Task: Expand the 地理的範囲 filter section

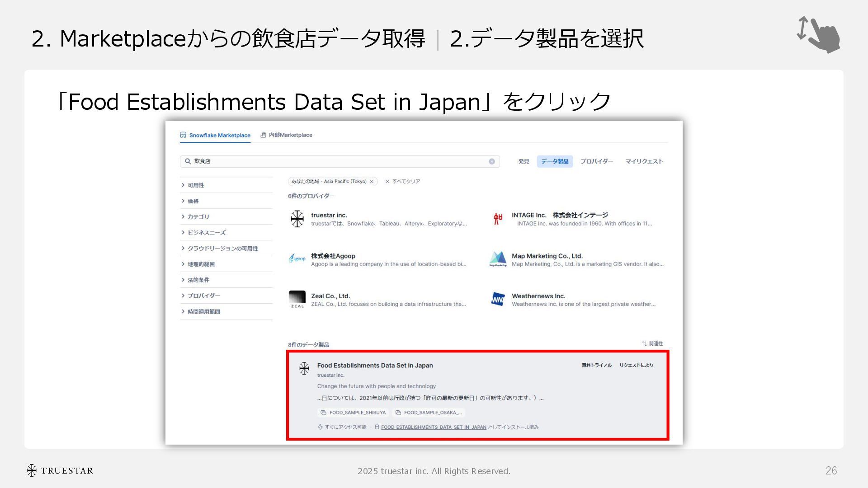Action: pyautogui.click(x=201, y=264)
